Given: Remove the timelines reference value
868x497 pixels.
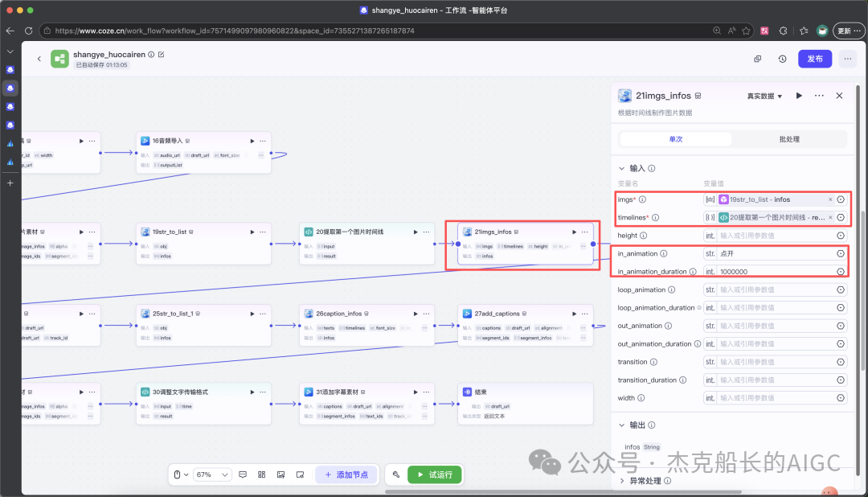Looking at the screenshot, I should [829, 218].
